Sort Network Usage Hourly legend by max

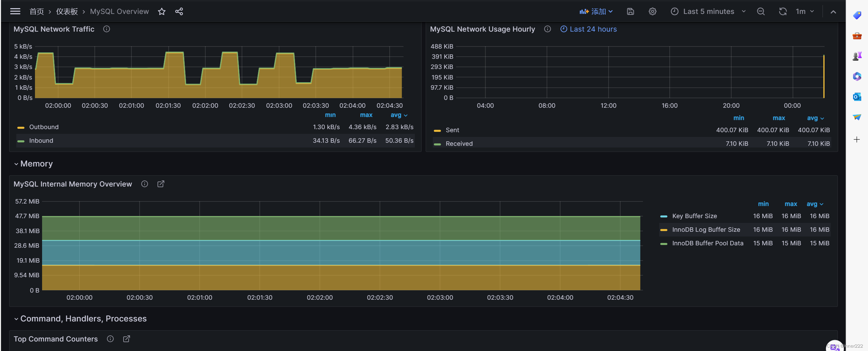(779, 118)
